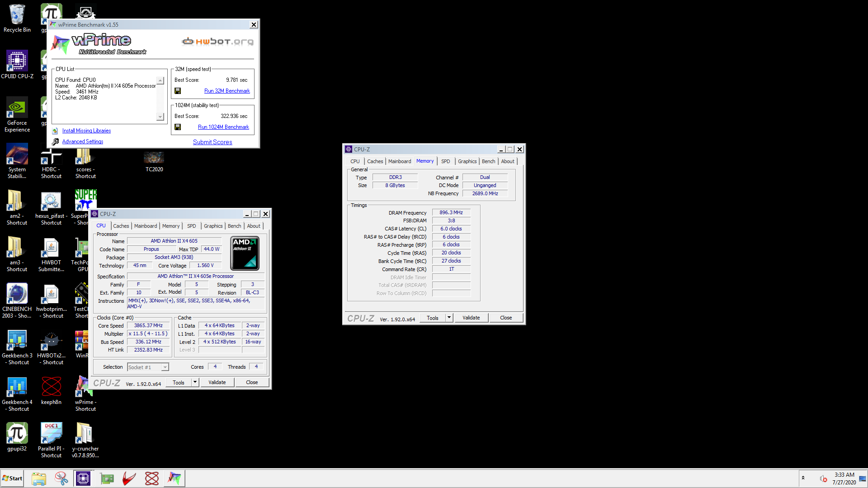Image resolution: width=868 pixels, height=488 pixels.
Task: Run the 32M Benchmark in wPrime
Action: [x=227, y=91]
